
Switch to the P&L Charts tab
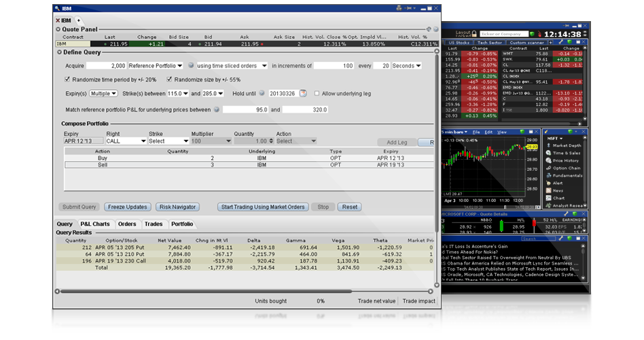(x=94, y=224)
